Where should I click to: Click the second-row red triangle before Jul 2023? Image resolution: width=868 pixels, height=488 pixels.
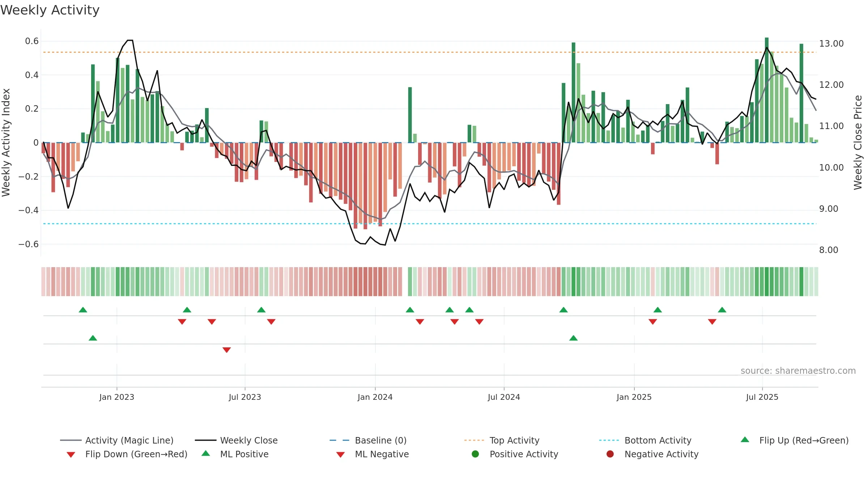pyautogui.click(x=227, y=350)
